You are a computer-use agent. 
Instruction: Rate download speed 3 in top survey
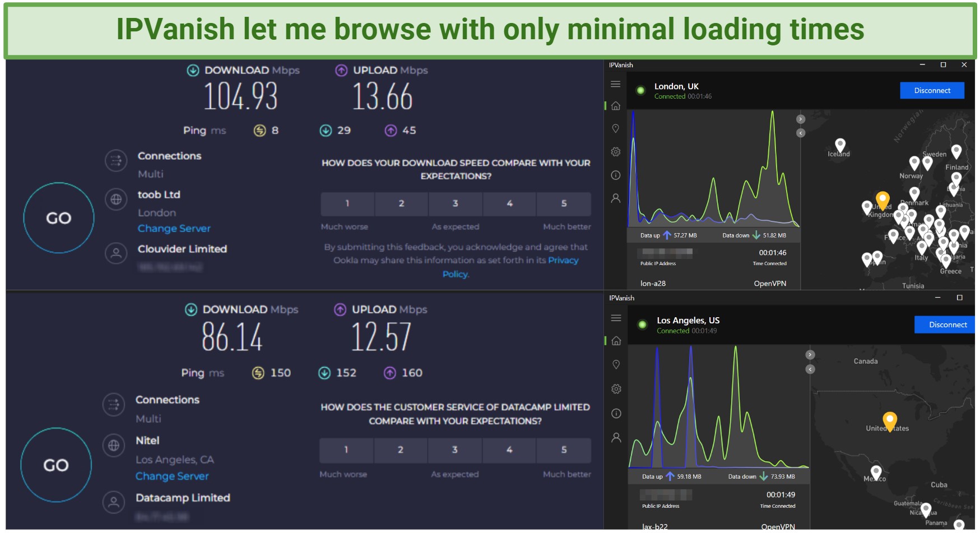click(x=455, y=204)
